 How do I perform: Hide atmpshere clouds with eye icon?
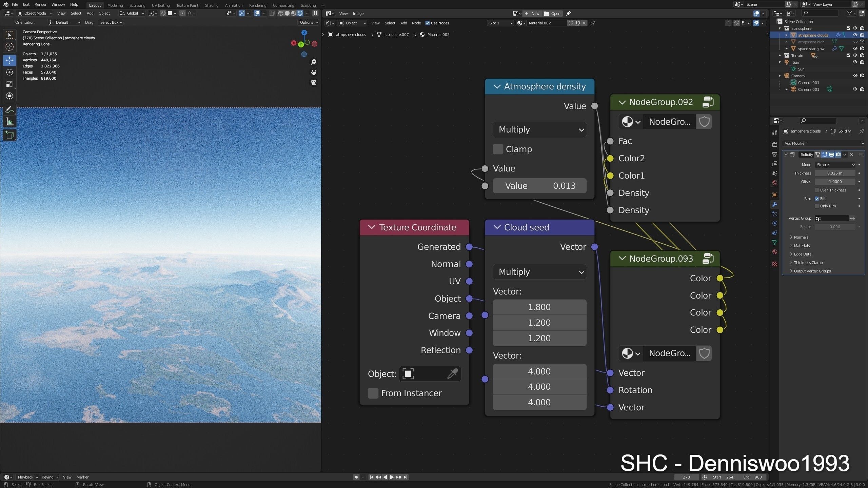pyautogui.click(x=855, y=35)
